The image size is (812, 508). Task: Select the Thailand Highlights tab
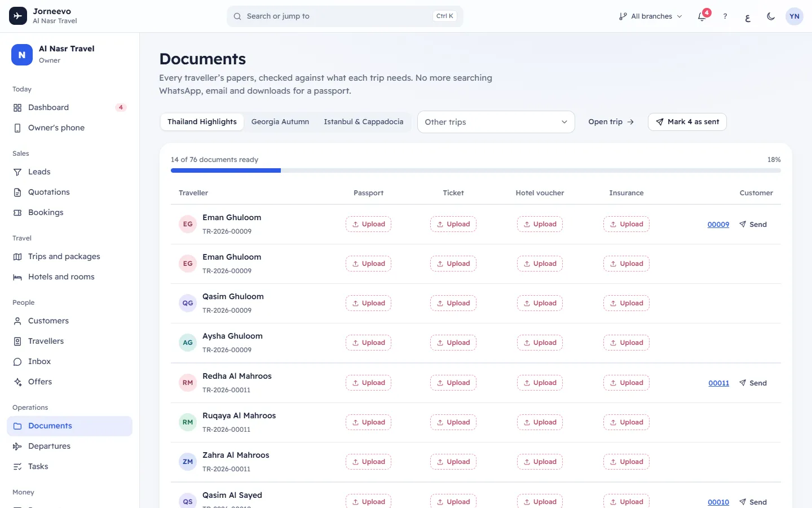point(202,122)
